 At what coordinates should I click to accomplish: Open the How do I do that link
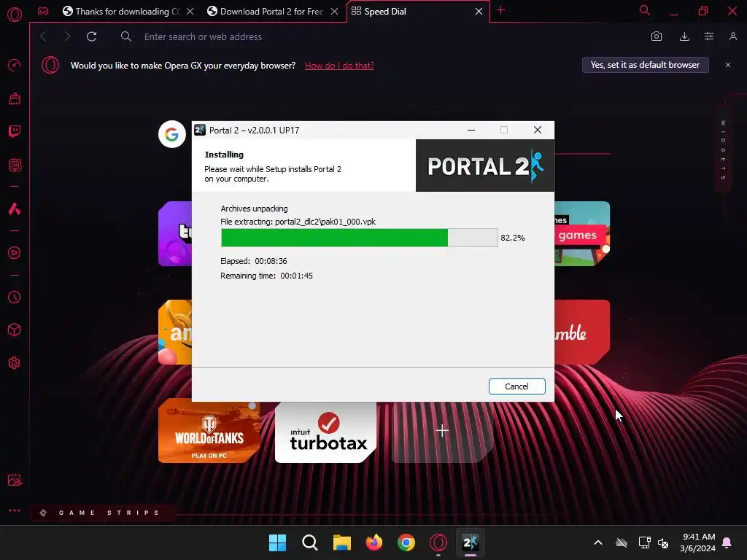[339, 66]
